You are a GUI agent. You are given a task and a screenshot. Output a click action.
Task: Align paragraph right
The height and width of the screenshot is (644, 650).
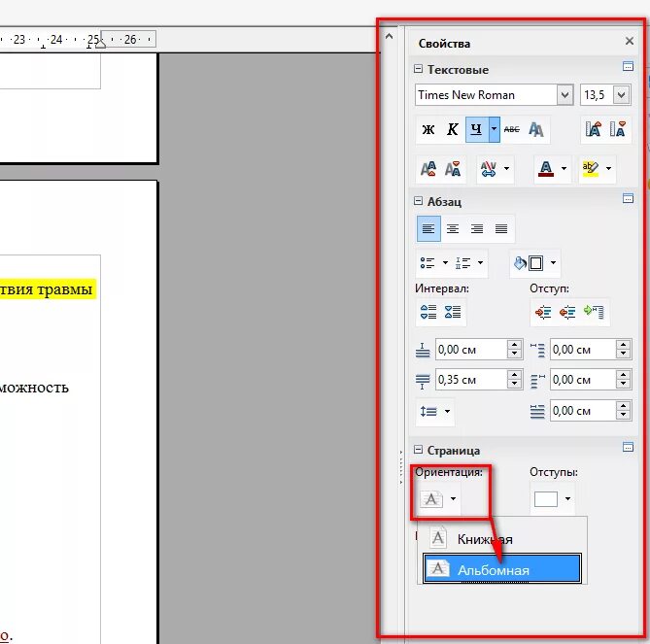[x=477, y=229]
